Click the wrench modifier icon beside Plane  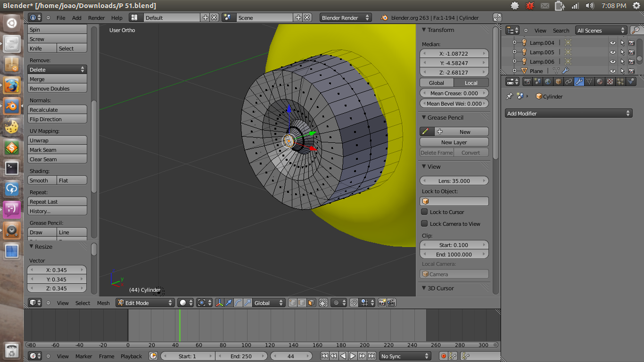pos(566,71)
